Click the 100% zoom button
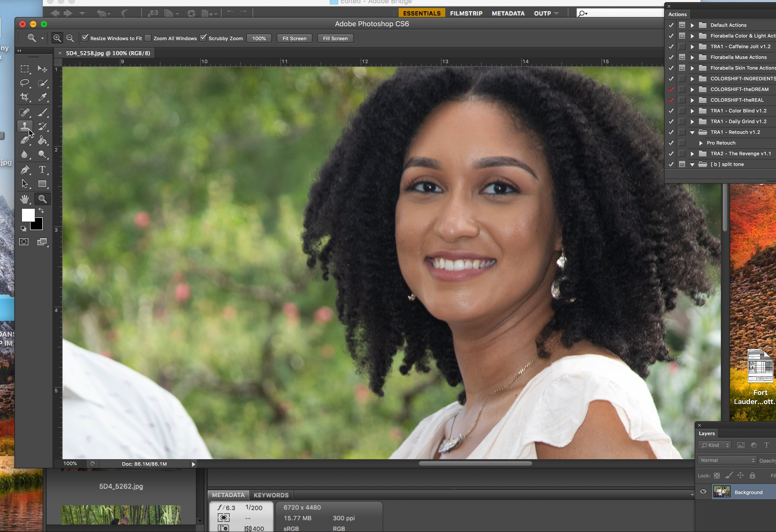The height and width of the screenshot is (532, 776). pos(259,39)
